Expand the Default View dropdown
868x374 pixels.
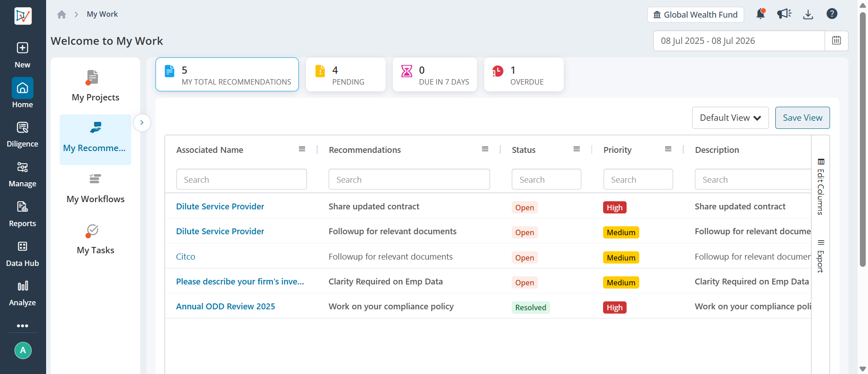point(730,118)
